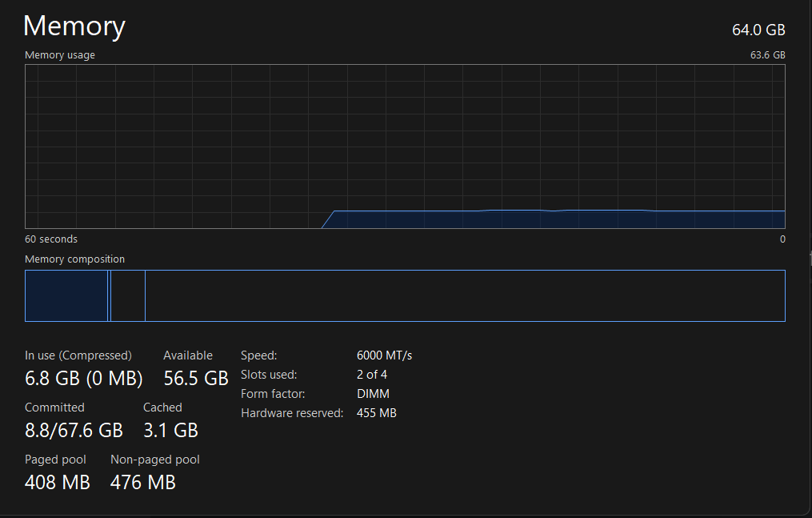
Task: Click the 64.0 GB total memory value
Action: click(x=758, y=30)
